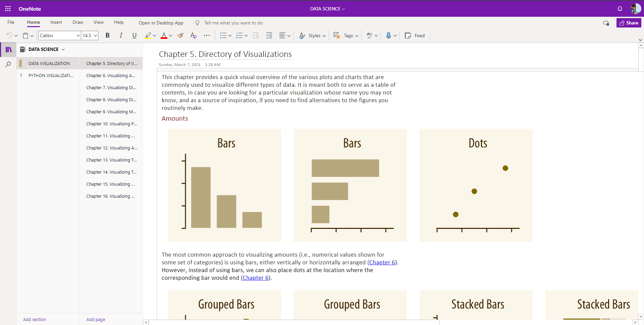Toggle Underline formatting
644x325 pixels.
(134, 36)
